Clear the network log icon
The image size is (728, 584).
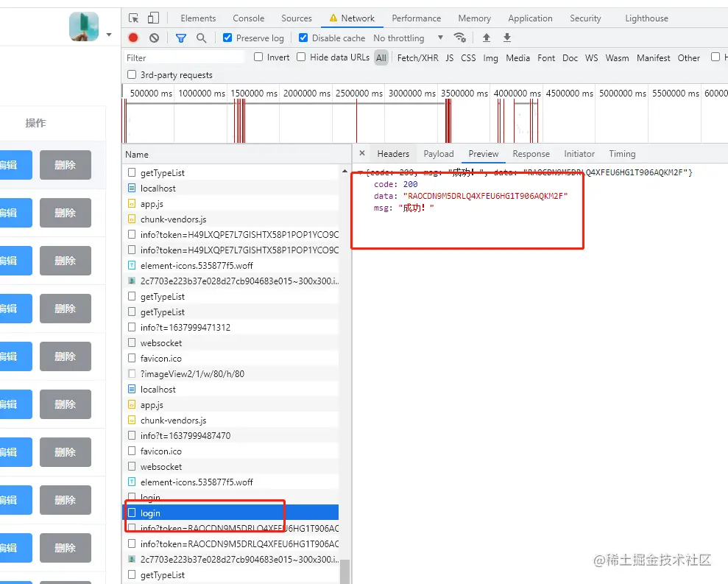click(x=154, y=38)
